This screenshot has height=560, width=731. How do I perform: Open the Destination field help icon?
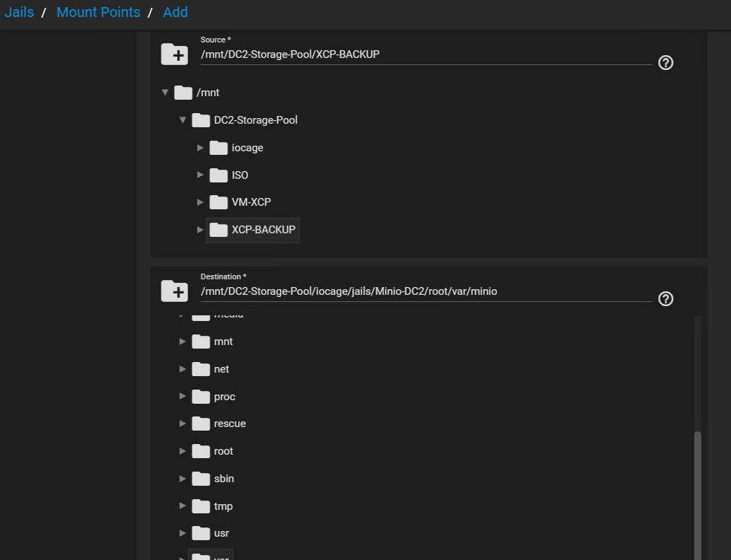665,298
